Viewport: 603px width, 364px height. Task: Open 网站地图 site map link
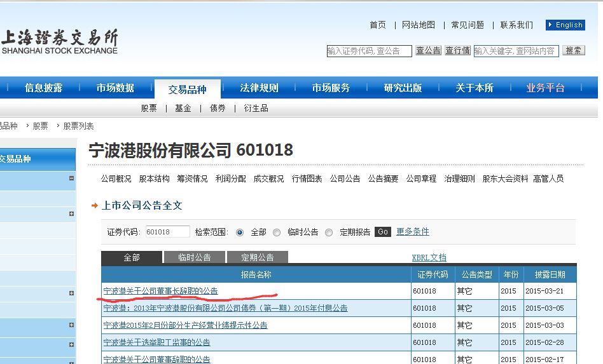[x=419, y=25]
